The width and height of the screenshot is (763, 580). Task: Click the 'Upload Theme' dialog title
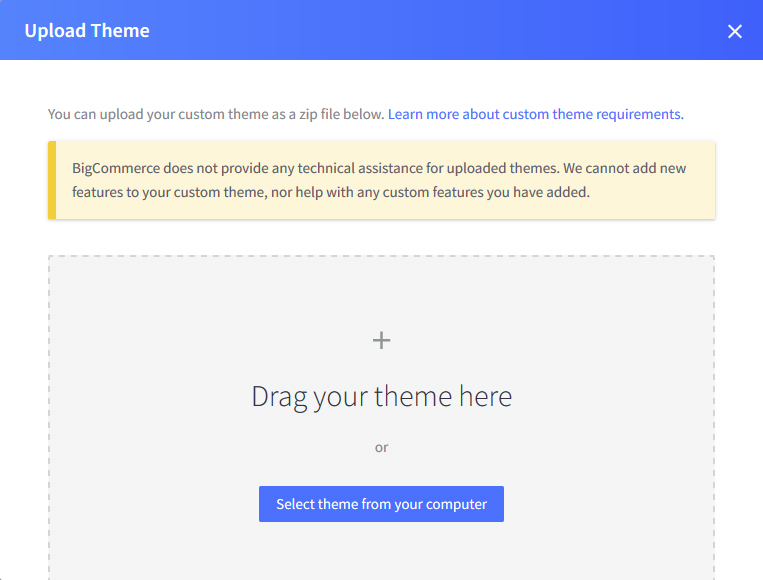click(87, 30)
